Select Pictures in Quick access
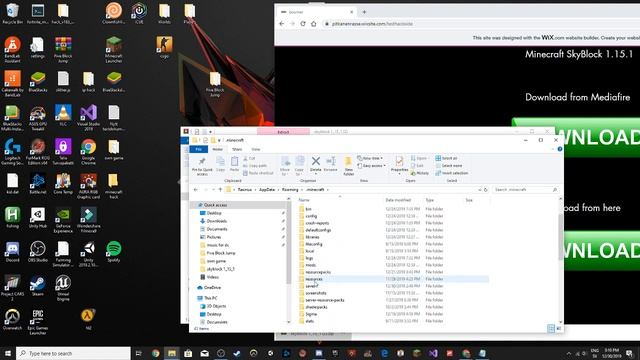 tap(213, 237)
